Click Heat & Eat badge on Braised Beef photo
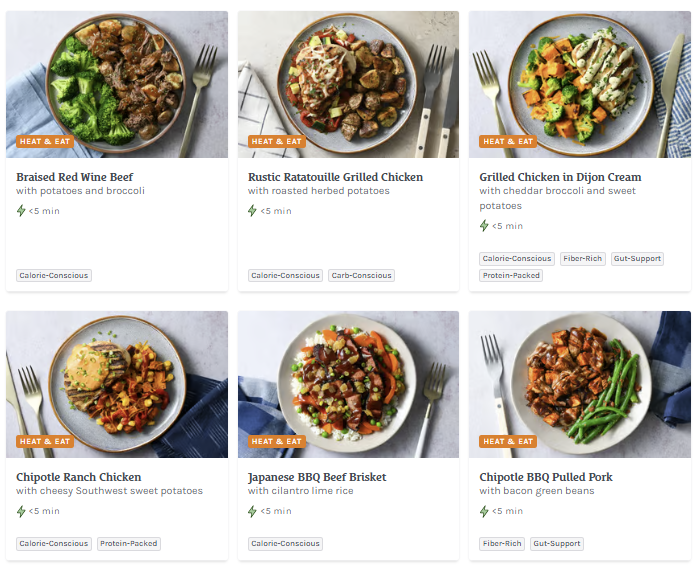700x569 pixels. click(x=45, y=141)
